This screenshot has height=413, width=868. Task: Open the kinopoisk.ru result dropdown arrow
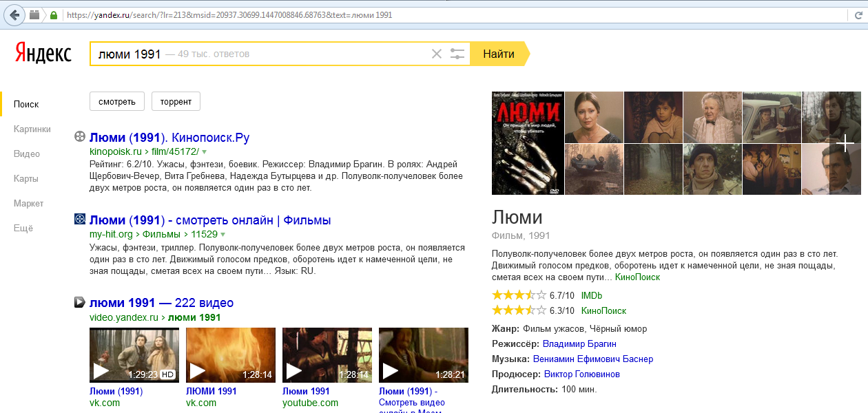(x=204, y=151)
